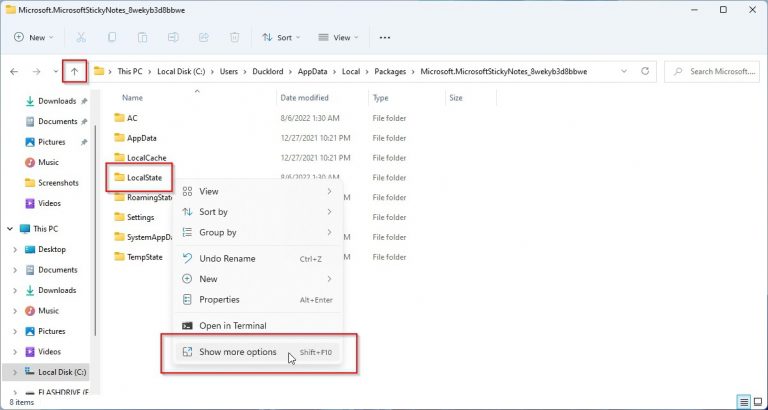This screenshot has height=410, width=768.
Task: Click Local Disk (C:) in the address breadcrumb
Action: 181,72
